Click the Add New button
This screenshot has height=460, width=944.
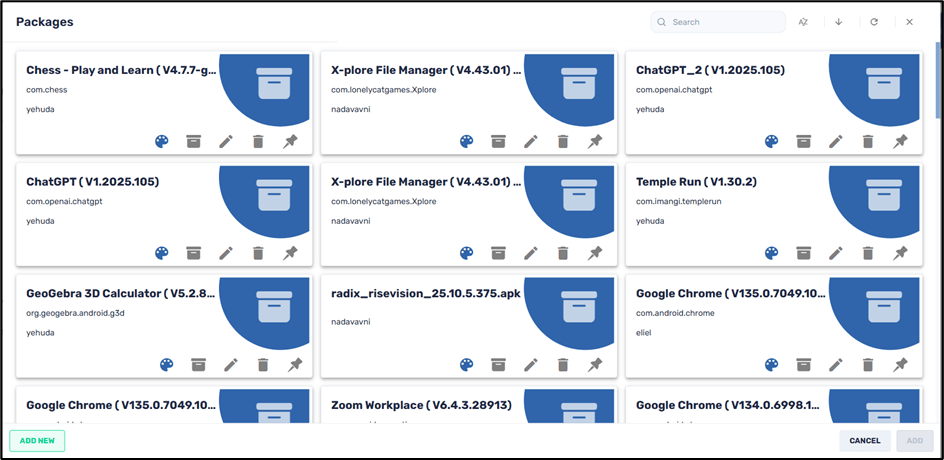37,441
